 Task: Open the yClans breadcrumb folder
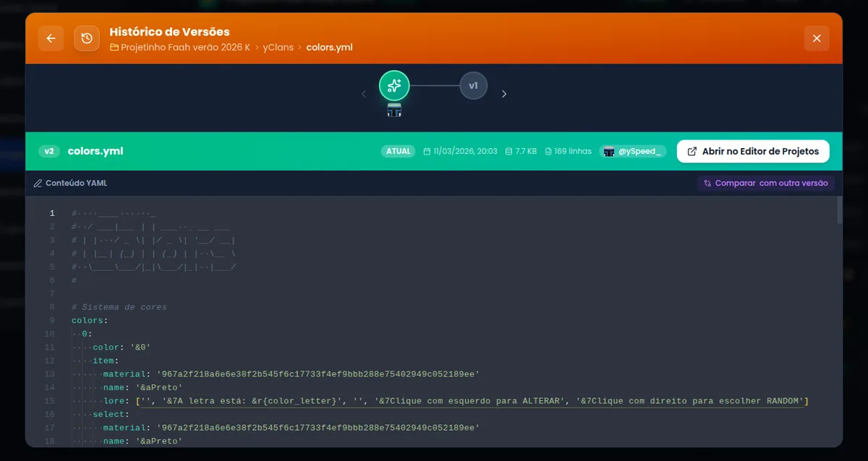tap(278, 48)
